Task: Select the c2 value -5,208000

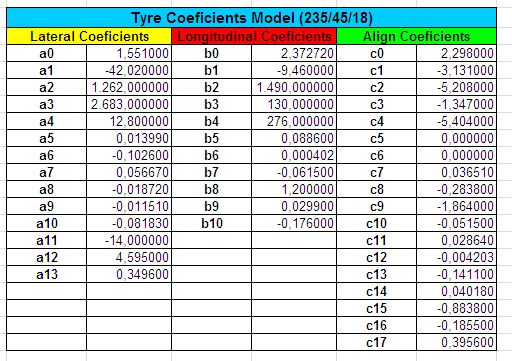Action: click(x=456, y=87)
